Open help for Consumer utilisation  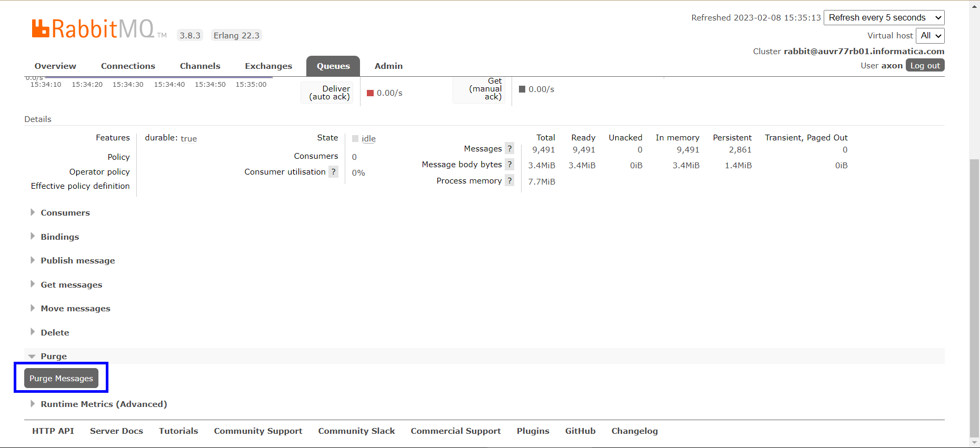[x=333, y=172]
